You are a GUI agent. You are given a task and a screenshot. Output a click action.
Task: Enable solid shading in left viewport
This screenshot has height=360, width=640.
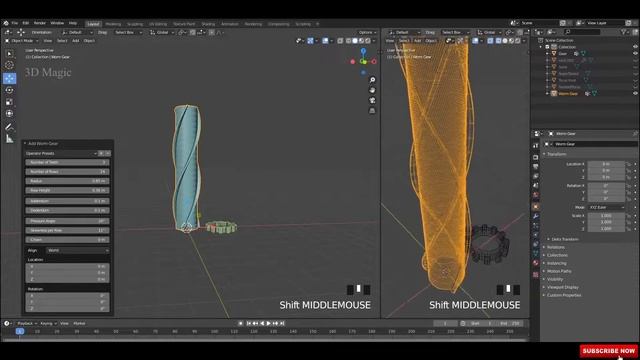tap(355, 41)
